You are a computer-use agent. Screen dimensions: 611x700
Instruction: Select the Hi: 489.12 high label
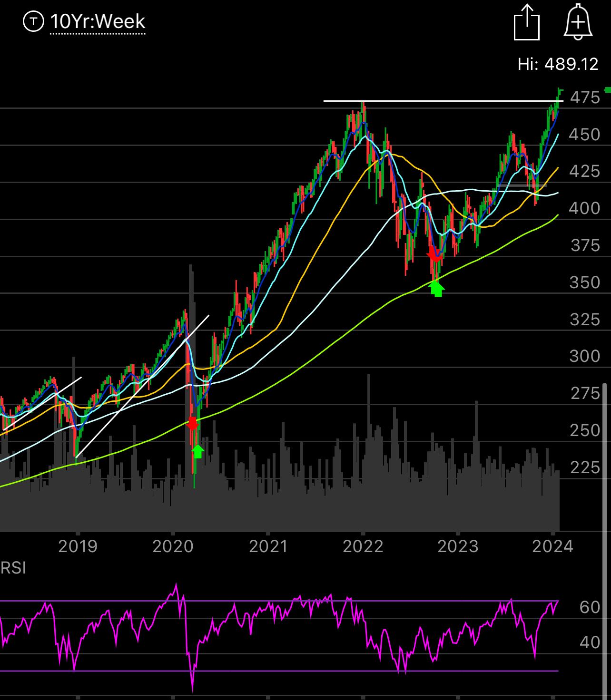(x=558, y=64)
